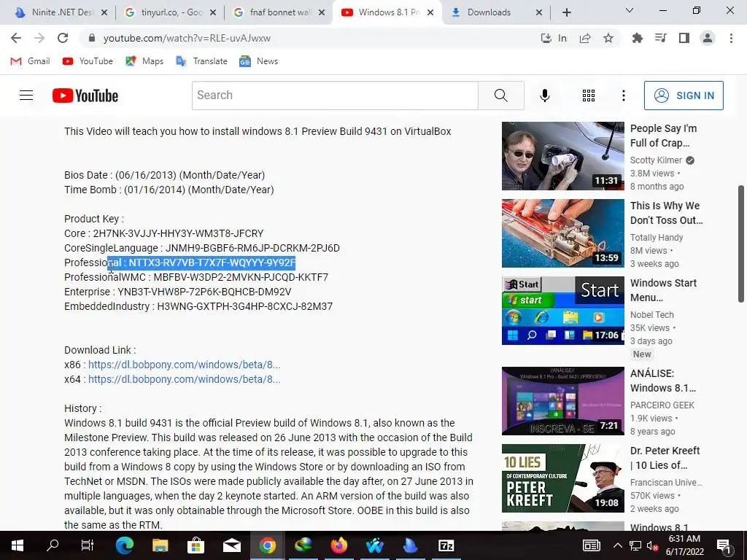Open Mail app from taskbar

pos(231,545)
